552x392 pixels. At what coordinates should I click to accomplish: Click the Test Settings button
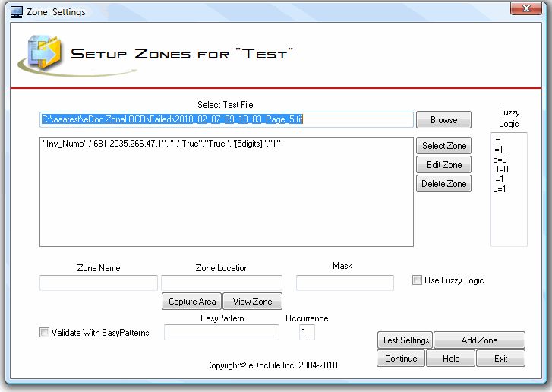pyautogui.click(x=405, y=340)
